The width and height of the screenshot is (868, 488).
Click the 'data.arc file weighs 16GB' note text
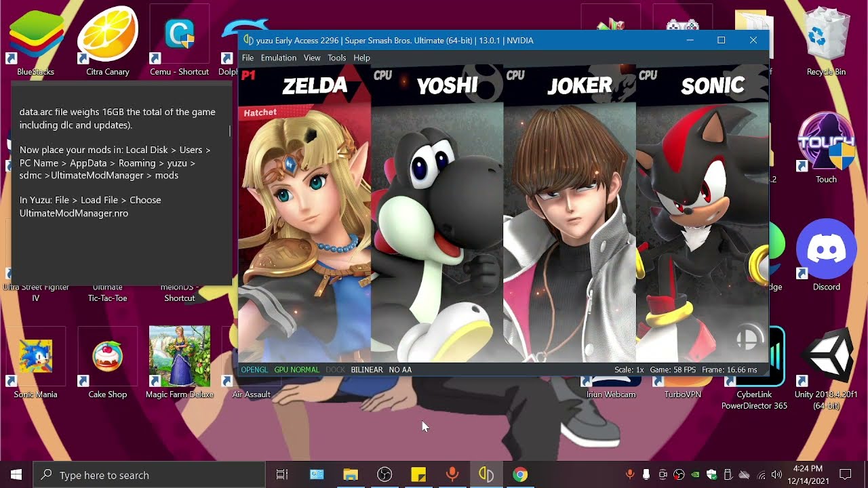117,119
